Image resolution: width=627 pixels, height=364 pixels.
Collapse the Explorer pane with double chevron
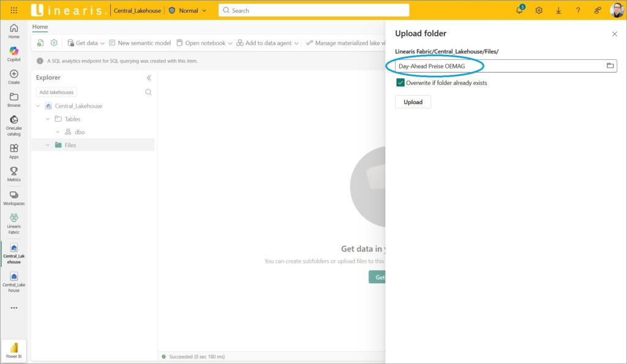click(148, 78)
